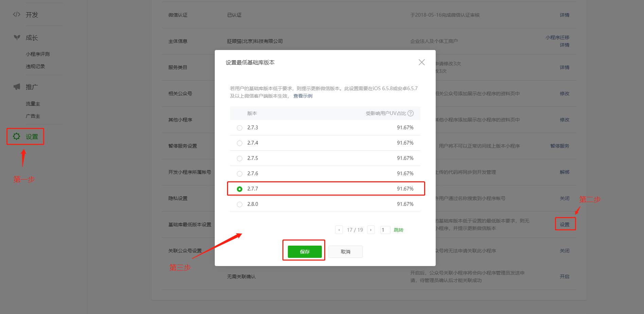Go to previous page of version list
644x314 pixels.
click(339, 230)
